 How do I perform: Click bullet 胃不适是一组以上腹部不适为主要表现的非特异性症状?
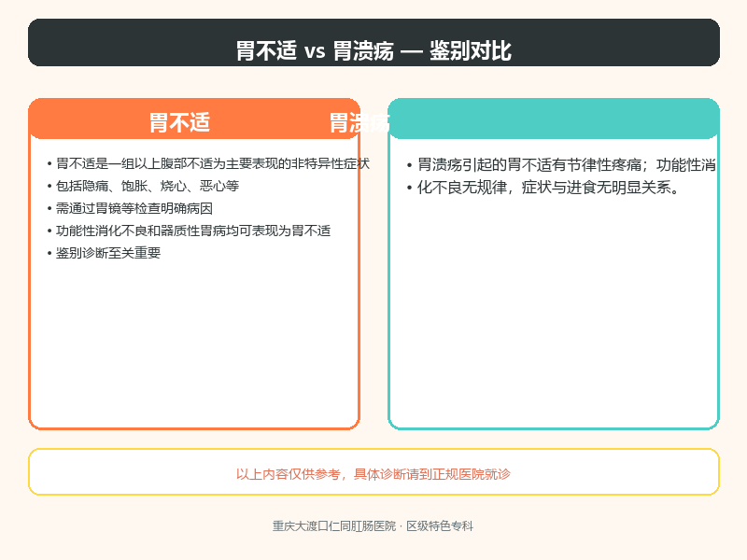[x=213, y=164]
